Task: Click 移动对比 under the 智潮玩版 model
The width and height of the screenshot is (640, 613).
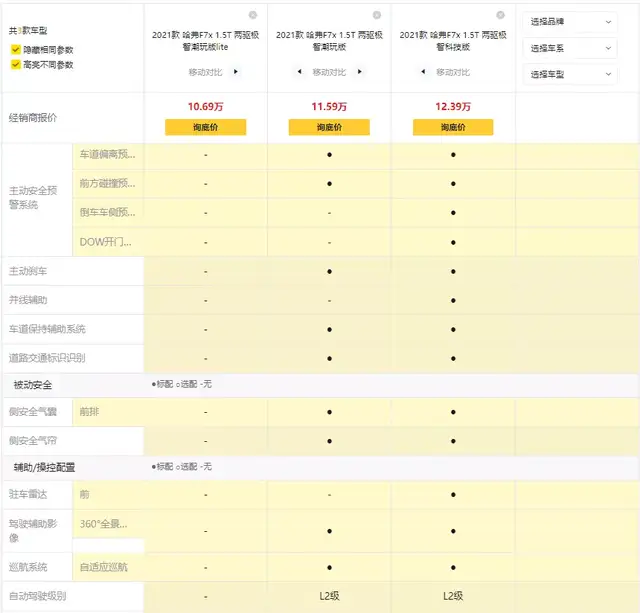Action: tap(329, 72)
